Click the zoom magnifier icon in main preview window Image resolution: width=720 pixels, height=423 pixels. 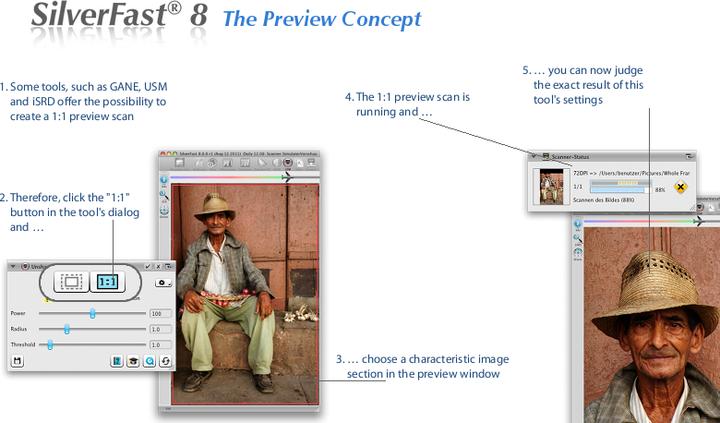[x=163, y=195]
